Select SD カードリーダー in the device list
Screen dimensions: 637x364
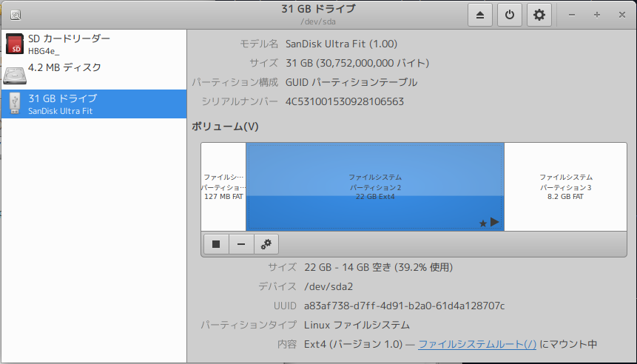(69, 38)
